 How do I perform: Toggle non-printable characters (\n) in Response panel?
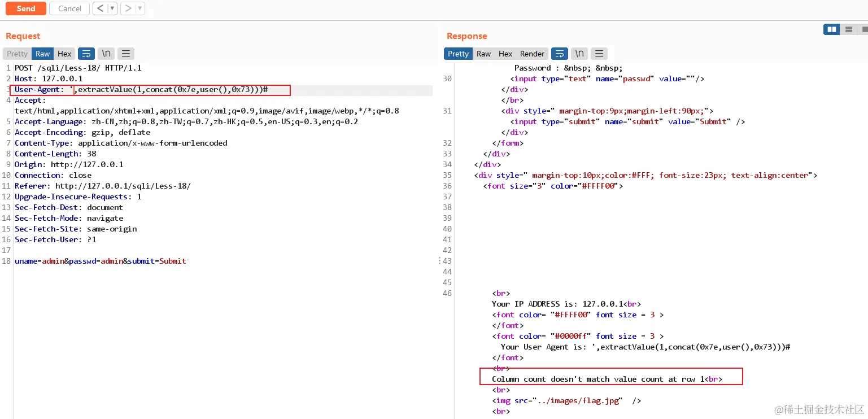[x=579, y=54]
